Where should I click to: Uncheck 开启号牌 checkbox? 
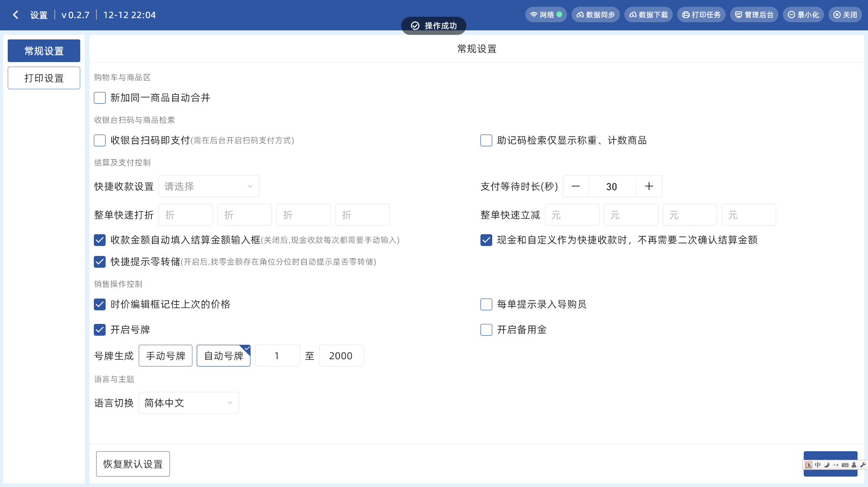[x=100, y=330]
